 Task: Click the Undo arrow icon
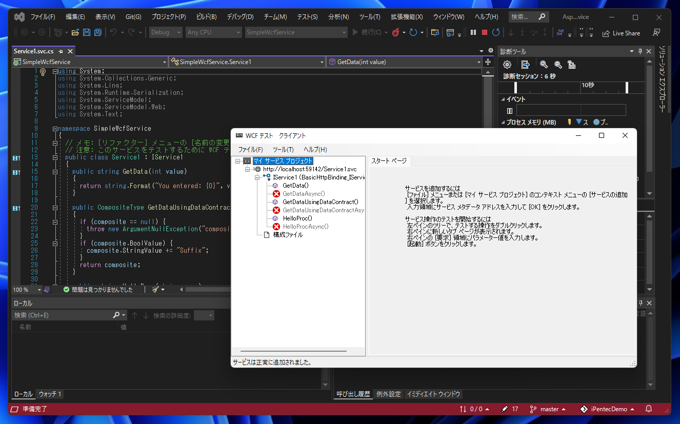(x=113, y=33)
